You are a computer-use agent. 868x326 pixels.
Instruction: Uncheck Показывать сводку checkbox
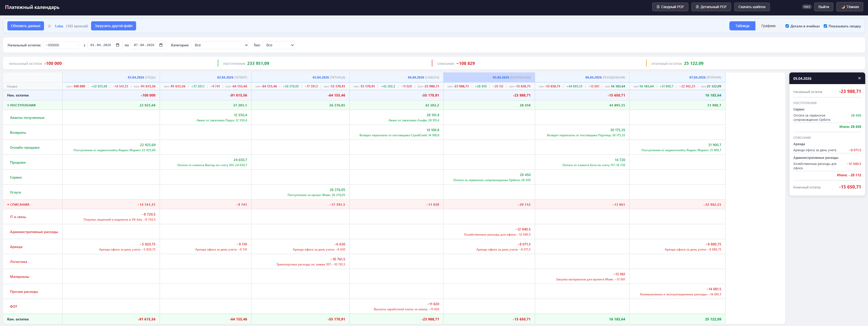(x=825, y=26)
